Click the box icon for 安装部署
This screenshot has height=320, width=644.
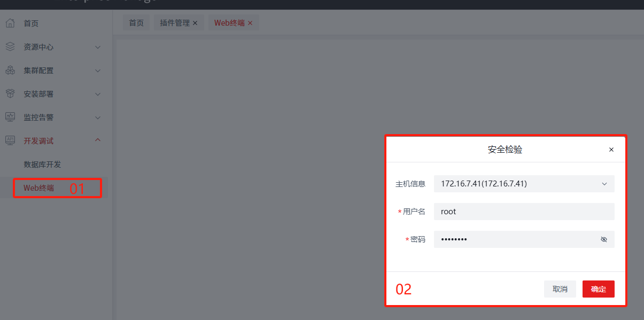pos(10,94)
